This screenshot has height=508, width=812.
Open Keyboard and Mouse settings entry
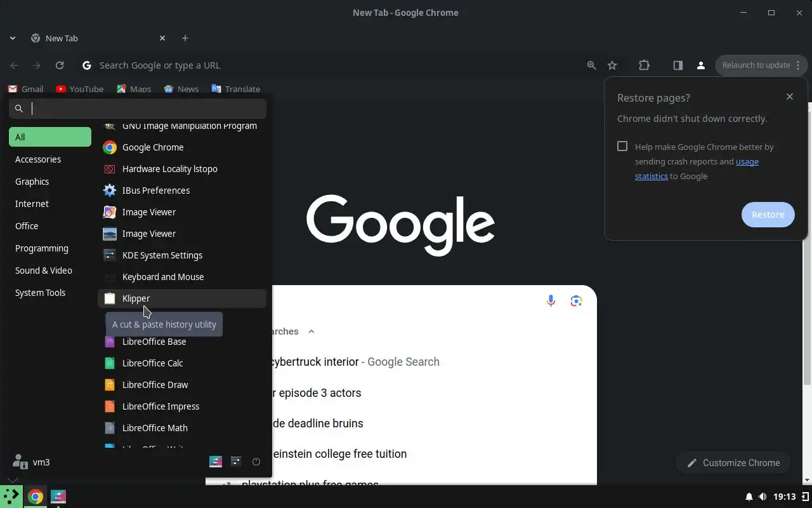[x=182, y=277]
